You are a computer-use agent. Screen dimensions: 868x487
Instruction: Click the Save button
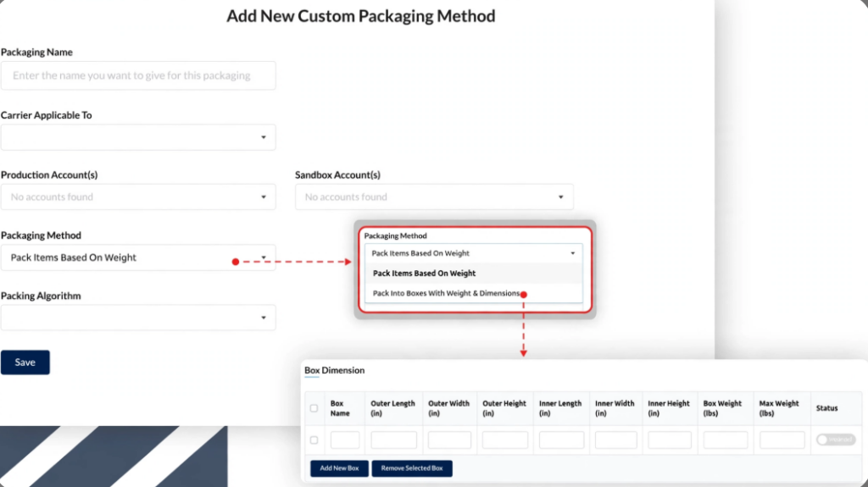point(25,362)
